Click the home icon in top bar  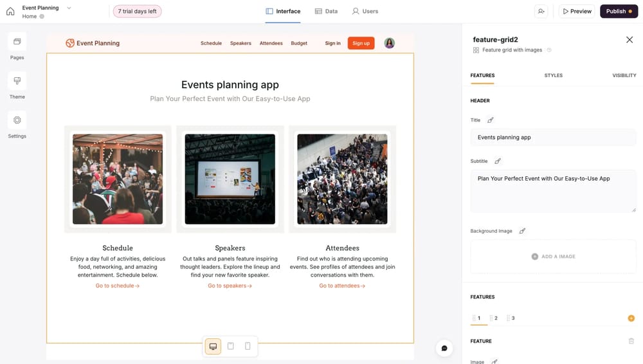[x=10, y=11]
